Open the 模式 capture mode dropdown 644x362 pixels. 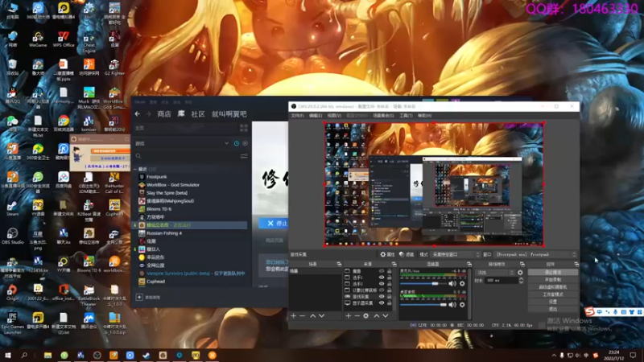tap(455, 254)
